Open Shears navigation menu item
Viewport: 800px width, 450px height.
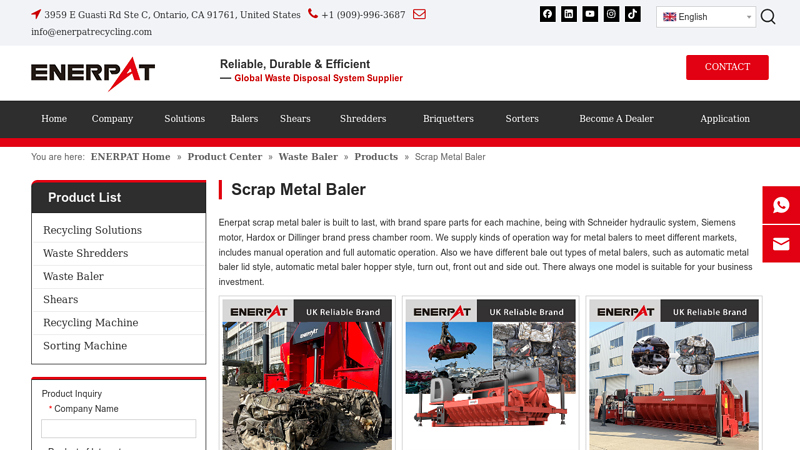click(x=295, y=119)
